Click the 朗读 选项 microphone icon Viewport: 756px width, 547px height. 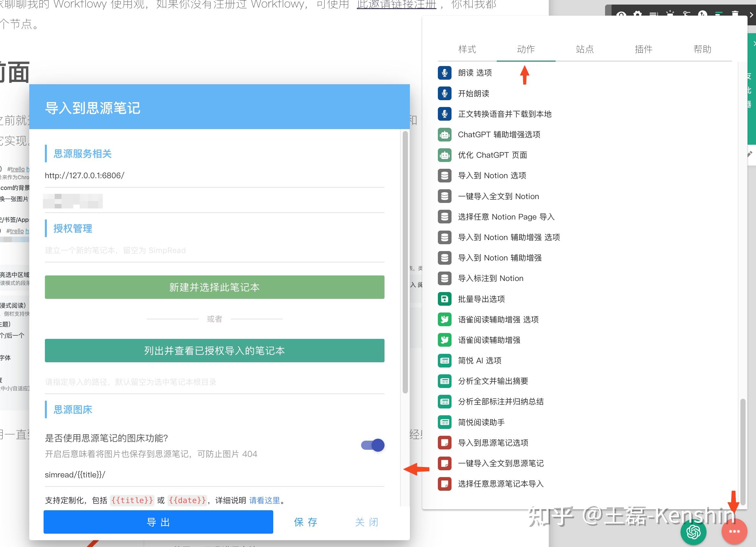click(x=444, y=73)
